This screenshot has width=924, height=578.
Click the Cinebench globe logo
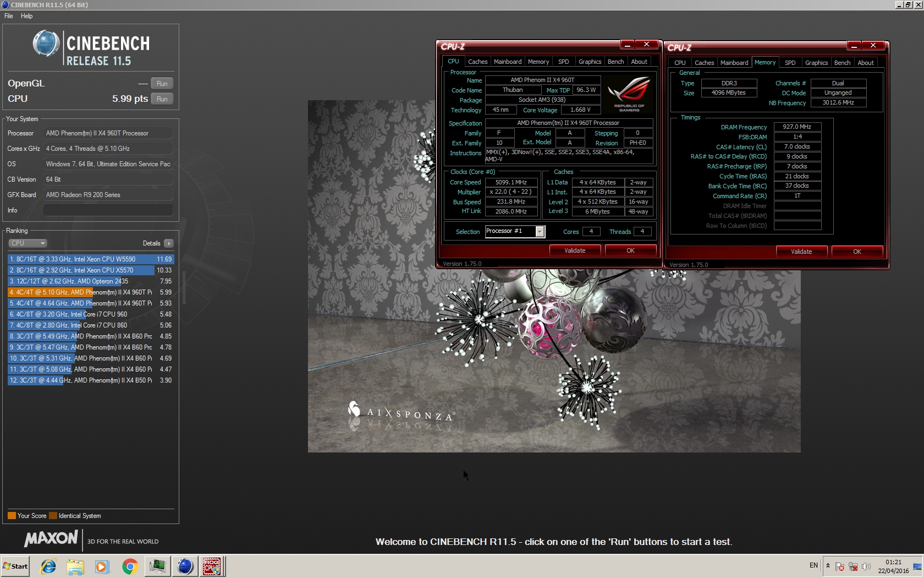(46, 43)
